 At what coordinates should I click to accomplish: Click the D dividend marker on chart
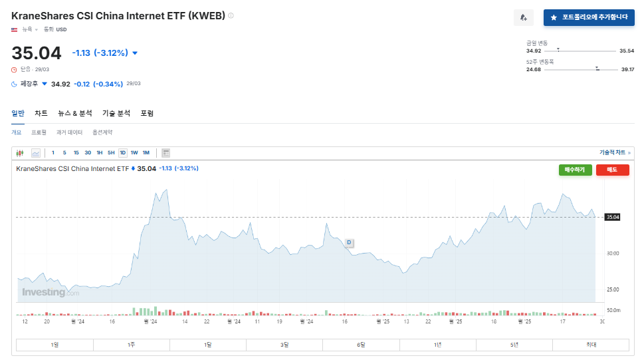[x=349, y=243]
